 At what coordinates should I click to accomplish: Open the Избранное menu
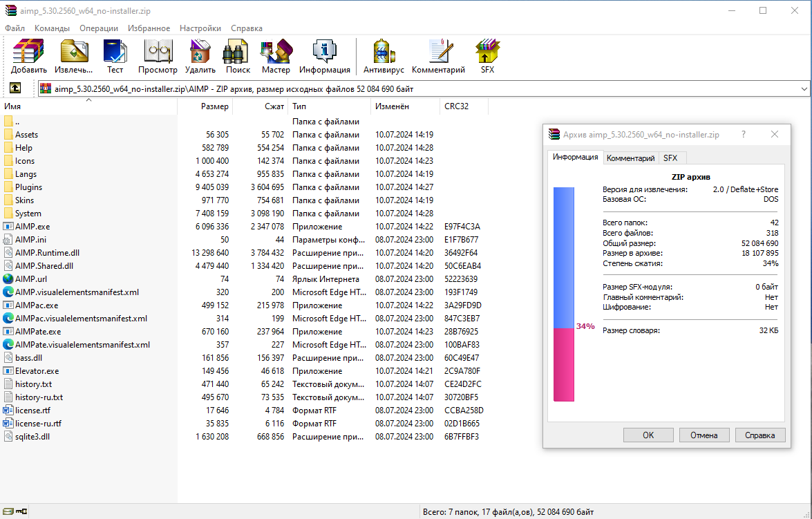click(149, 28)
